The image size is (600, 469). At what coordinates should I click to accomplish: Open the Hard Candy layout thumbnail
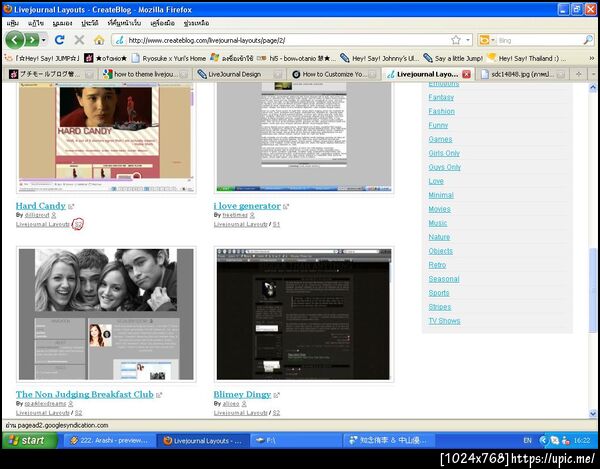[x=106, y=138]
